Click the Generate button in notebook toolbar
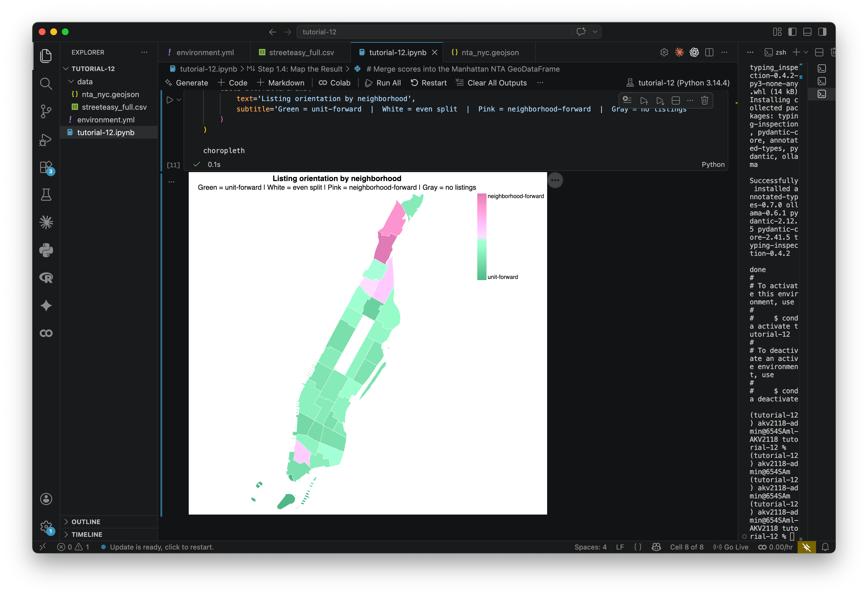Viewport: 868px width, 596px height. tap(187, 83)
